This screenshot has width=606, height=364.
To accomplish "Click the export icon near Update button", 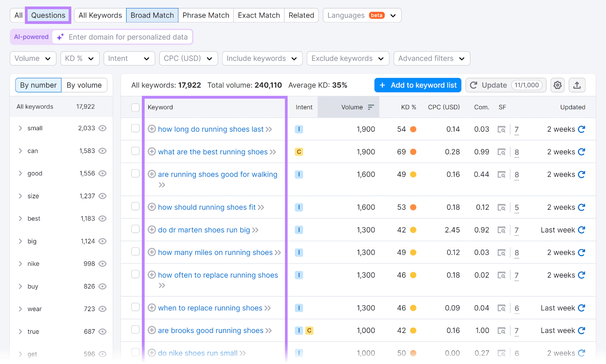I will [577, 85].
